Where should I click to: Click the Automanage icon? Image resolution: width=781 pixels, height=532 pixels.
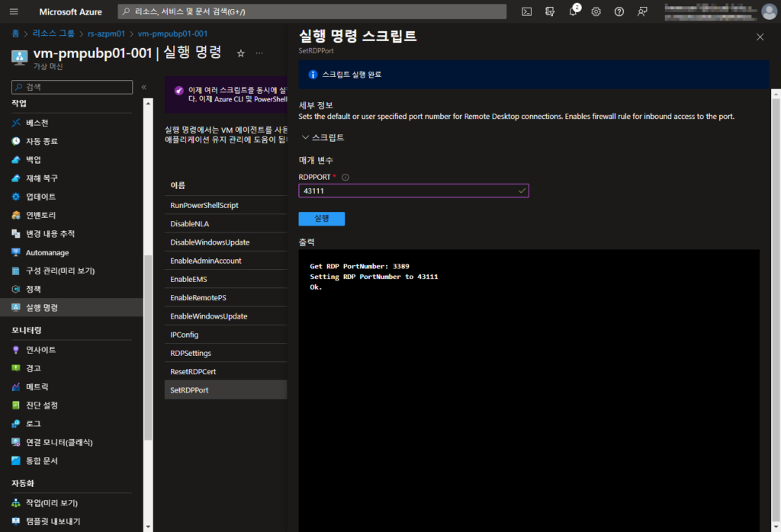(16, 252)
